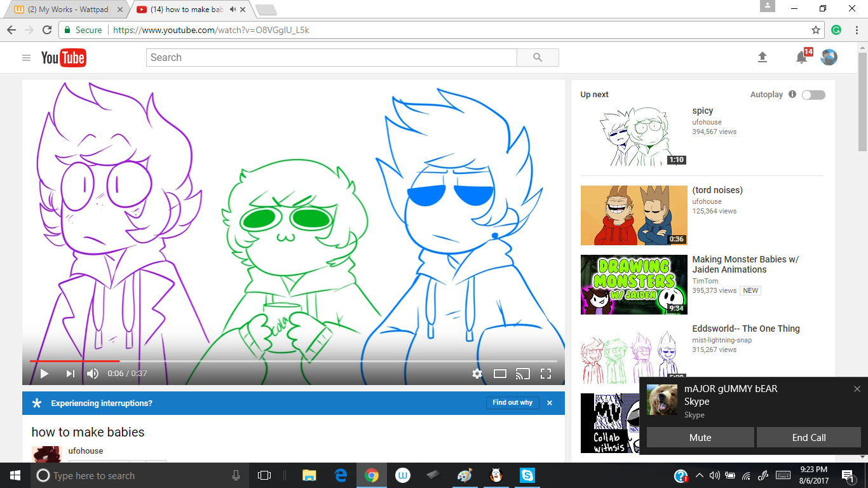
Task: Click the address bar URL
Action: click(x=211, y=30)
